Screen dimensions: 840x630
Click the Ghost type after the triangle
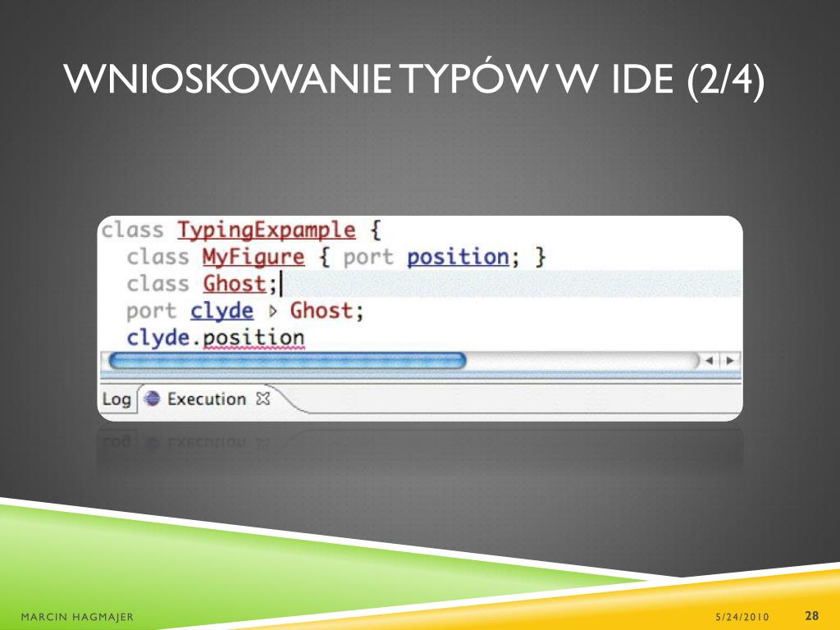322,311
